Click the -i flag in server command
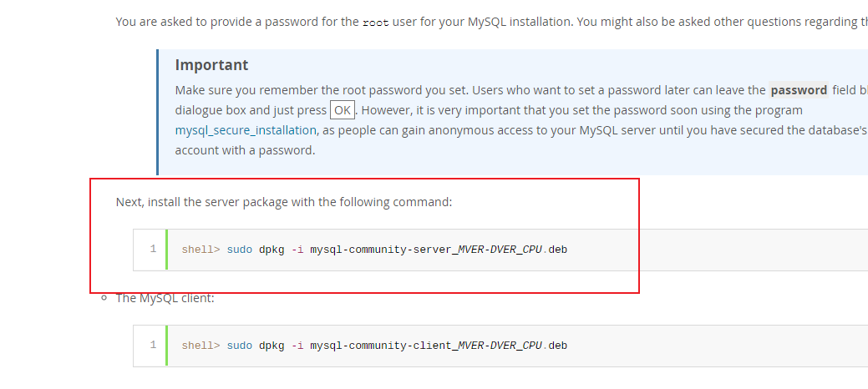Viewport: 868px width, 389px height. pyautogui.click(x=297, y=250)
